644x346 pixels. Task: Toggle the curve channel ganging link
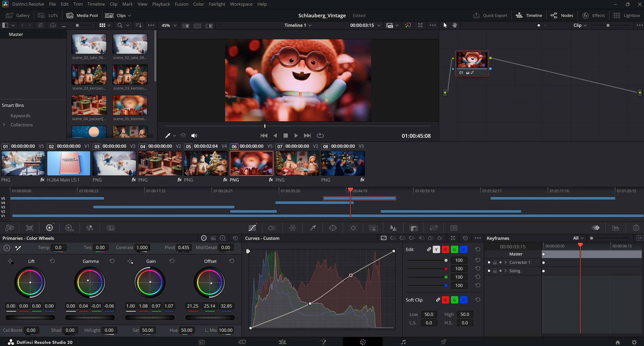coord(429,249)
